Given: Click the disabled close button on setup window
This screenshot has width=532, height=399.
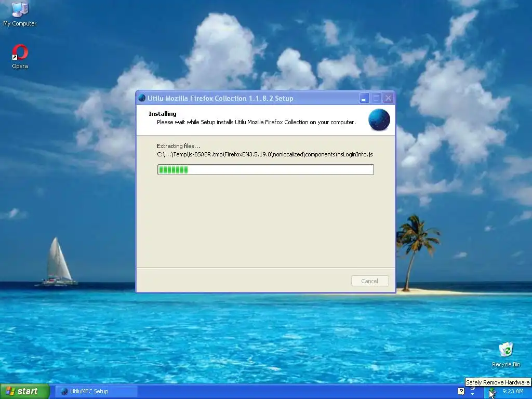Looking at the screenshot, I should click(x=388, y=98).
